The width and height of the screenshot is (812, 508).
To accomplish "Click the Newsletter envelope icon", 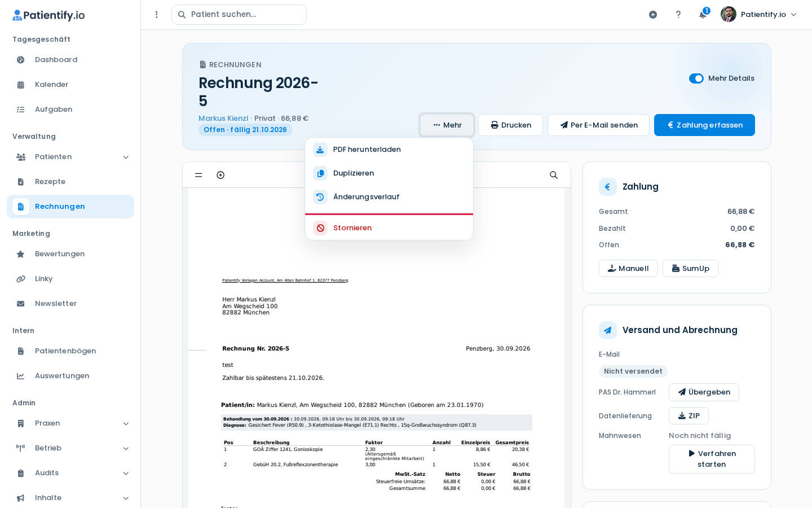I will (21, 304).
